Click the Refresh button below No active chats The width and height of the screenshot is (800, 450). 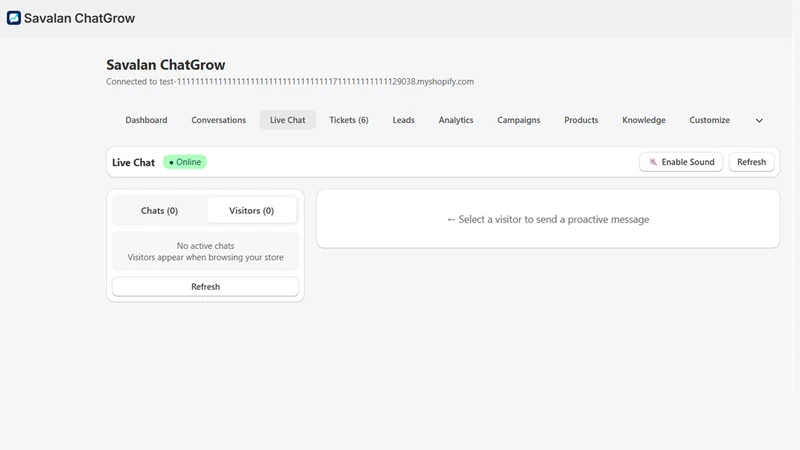[205, 287]
